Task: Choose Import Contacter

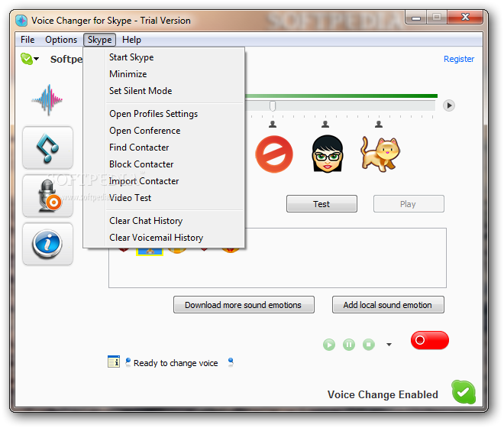Action: [163, 181]
